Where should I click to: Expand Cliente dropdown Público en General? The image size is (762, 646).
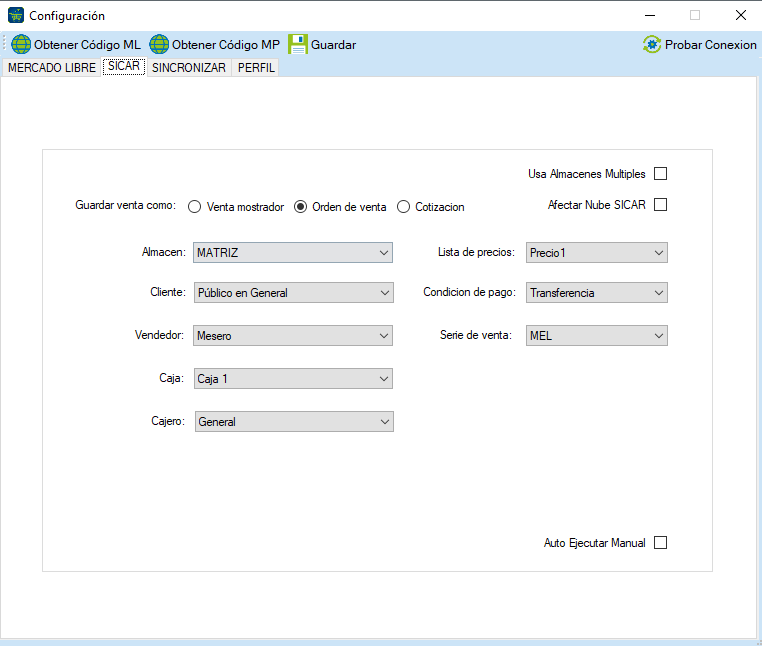tap(294, 293)
